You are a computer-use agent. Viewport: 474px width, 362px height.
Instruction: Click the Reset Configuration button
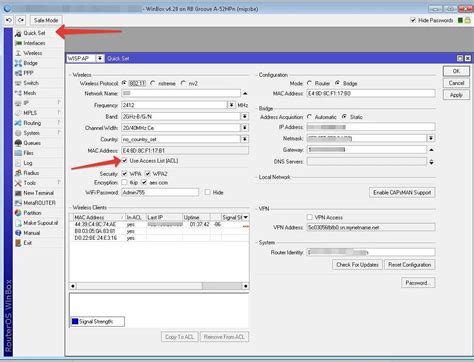(410, 265)
